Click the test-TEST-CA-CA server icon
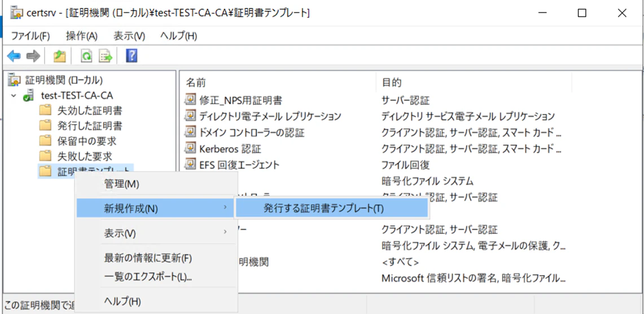644x314 pixels. coord(29,96)
